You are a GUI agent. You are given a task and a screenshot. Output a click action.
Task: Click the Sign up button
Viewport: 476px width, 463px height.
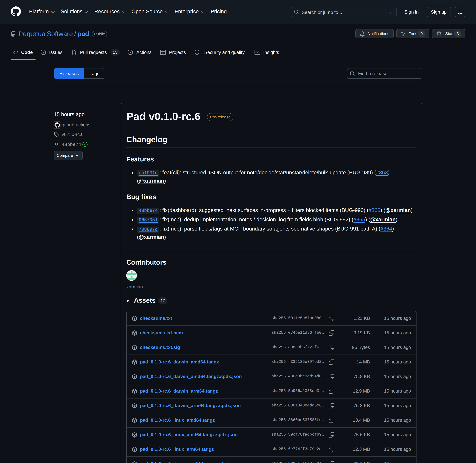click(438, 12)
